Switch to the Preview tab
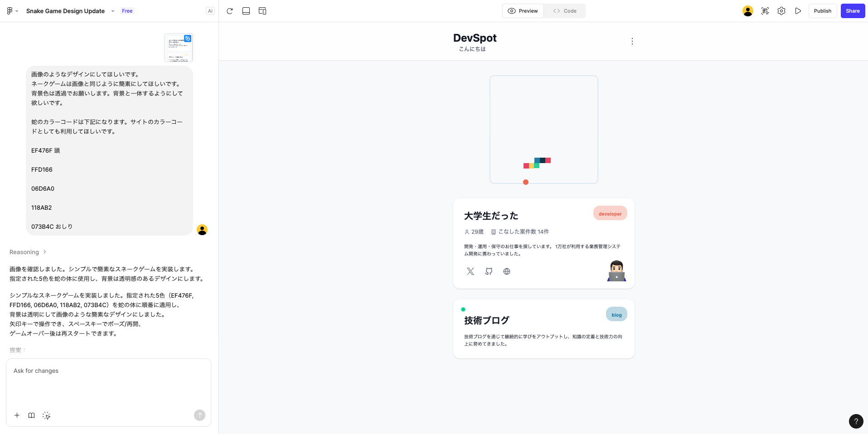Screen dimensions: 868x434 [523, 11]
